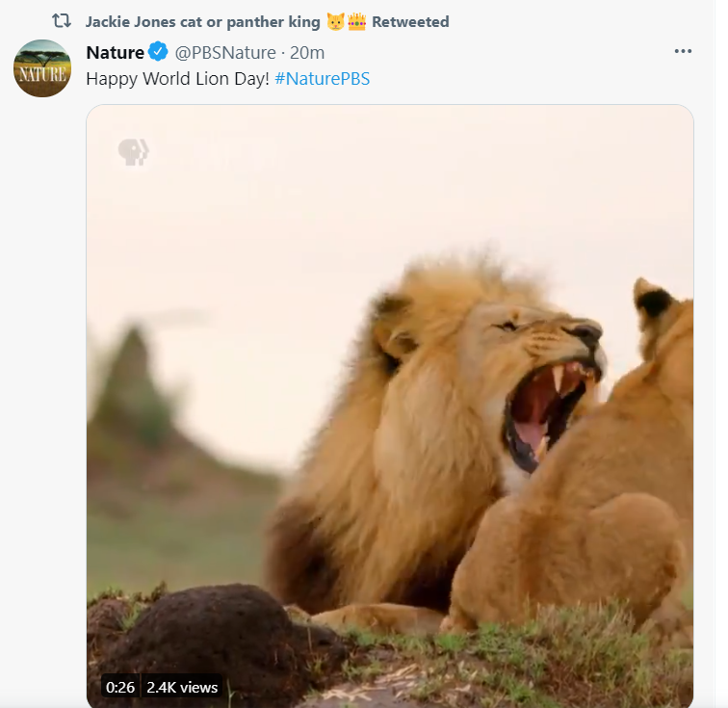
Task: Click the blurred hill in the video background
Action: pos(135,385)
